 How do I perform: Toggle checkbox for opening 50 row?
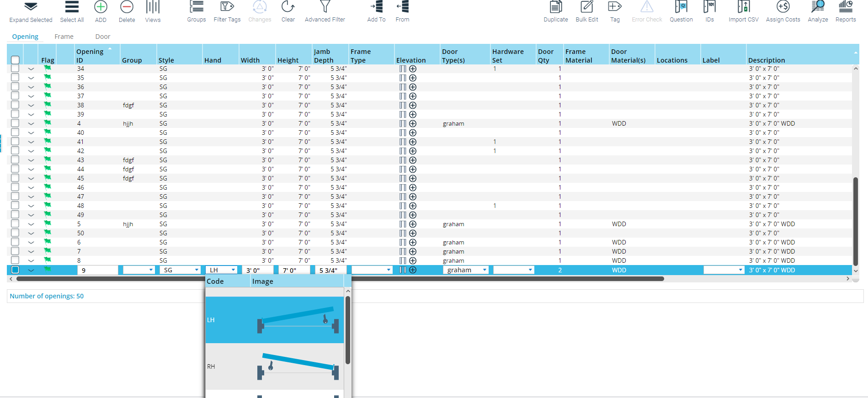click(x=15, y=233)
